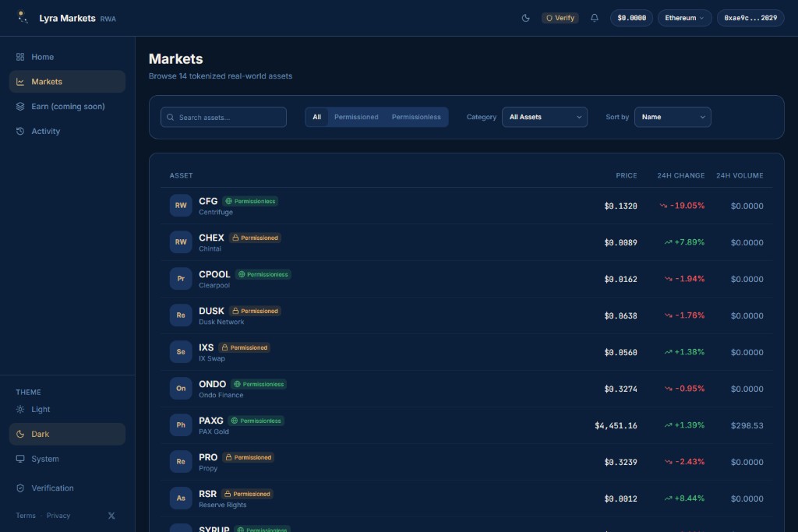Open notifications bell icon
The height and width of the screenshot is (532, 798).
pos(594,18)
